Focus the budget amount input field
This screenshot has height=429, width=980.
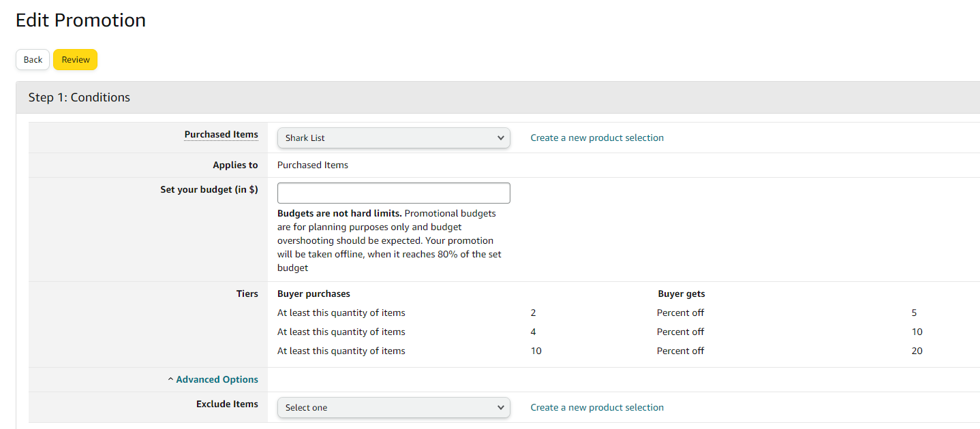393,193
